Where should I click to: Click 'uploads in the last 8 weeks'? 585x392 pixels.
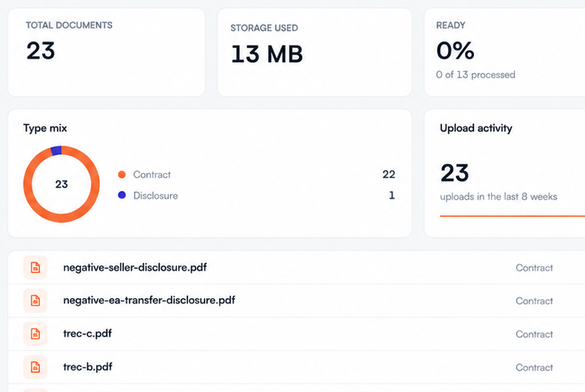(x=498, y=197)
